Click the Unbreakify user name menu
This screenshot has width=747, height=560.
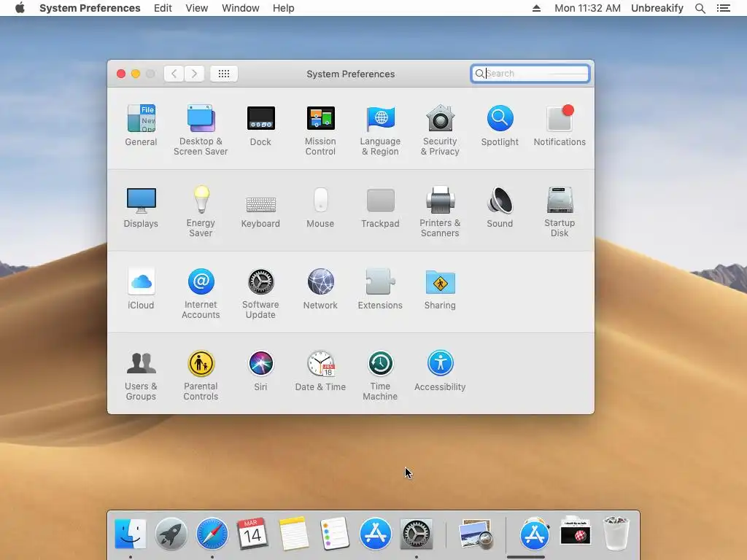pos(657,8)
